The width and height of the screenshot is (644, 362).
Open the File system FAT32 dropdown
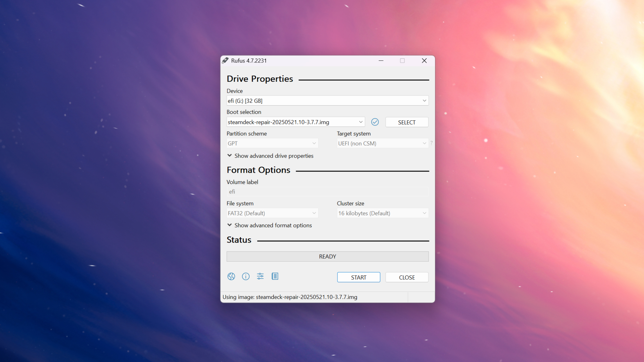272,213
